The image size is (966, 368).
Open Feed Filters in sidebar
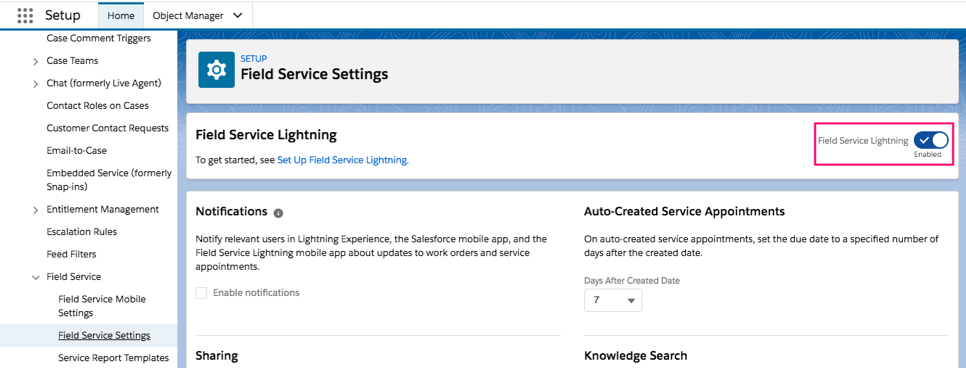click(x=71, y=254)
